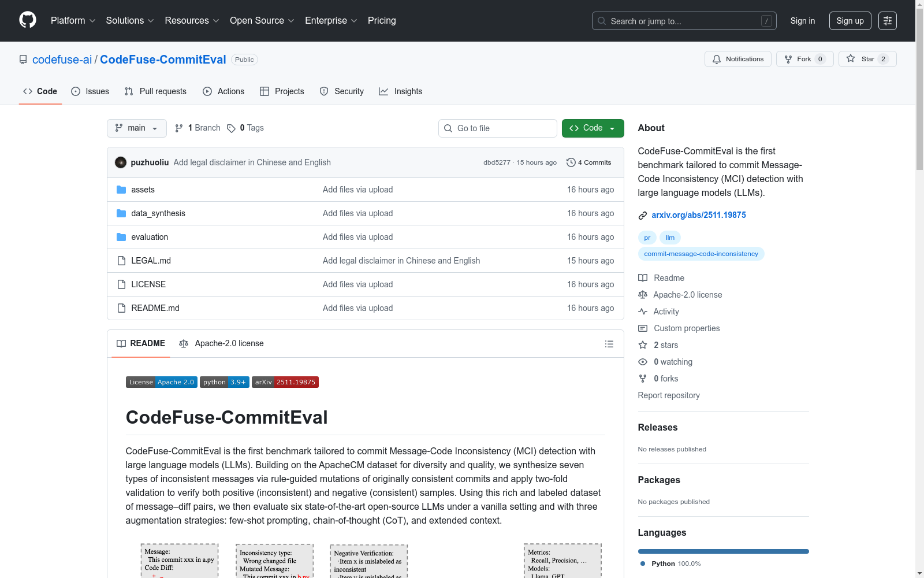
Task: Click the Apache-2.0 license scale icon in About
Action: tap(643, 295)
